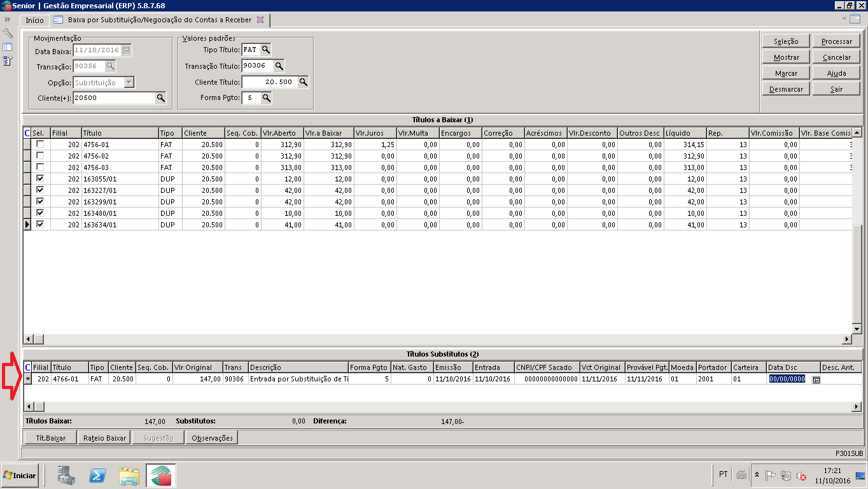Image resolution: width=868 pixels, height=489 pixels.
Task: Search Cliente Título with magnifier icon
Action: 304,82
